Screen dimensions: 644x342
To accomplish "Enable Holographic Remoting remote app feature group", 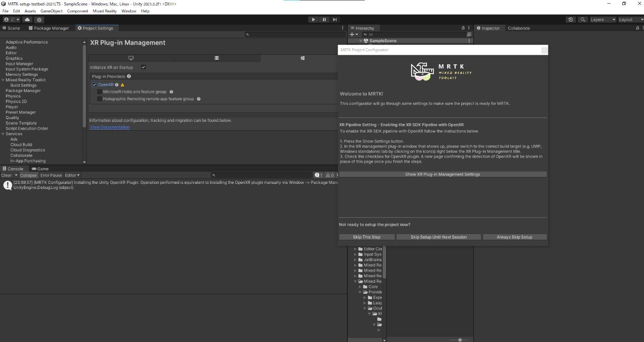I will (99, 98).
